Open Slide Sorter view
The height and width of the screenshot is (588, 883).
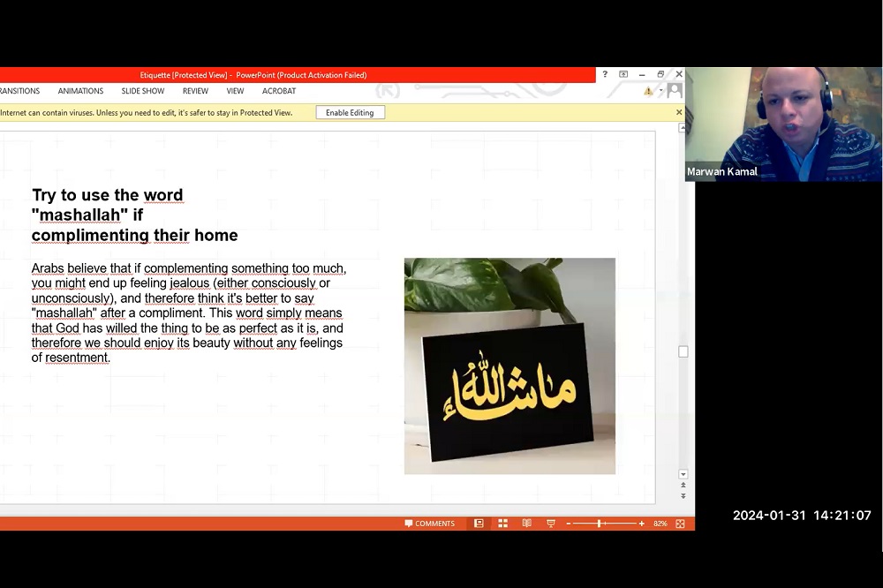click(x=502, y=524)
